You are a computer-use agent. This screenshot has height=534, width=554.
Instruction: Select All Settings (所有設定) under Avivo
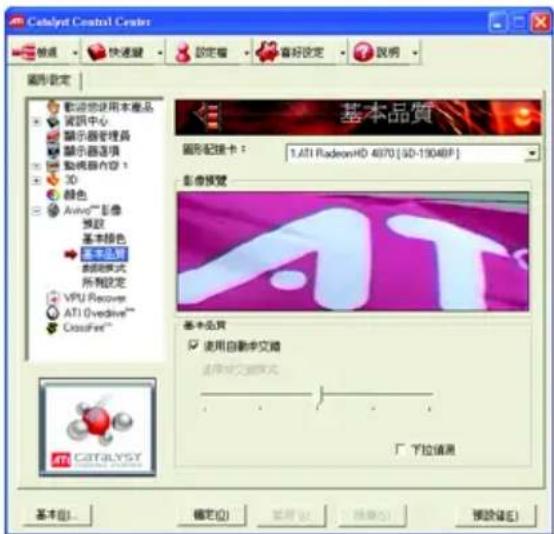[x=104, y=283]
